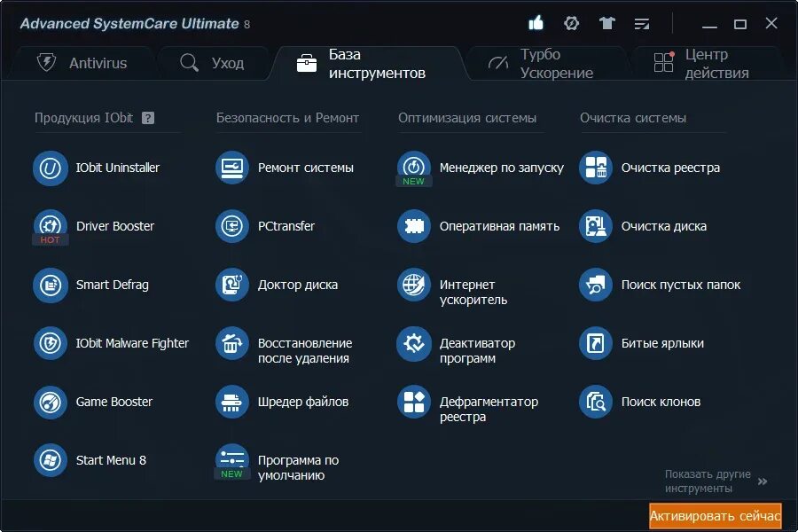Launch the Game Booster icon

(51, 403)
